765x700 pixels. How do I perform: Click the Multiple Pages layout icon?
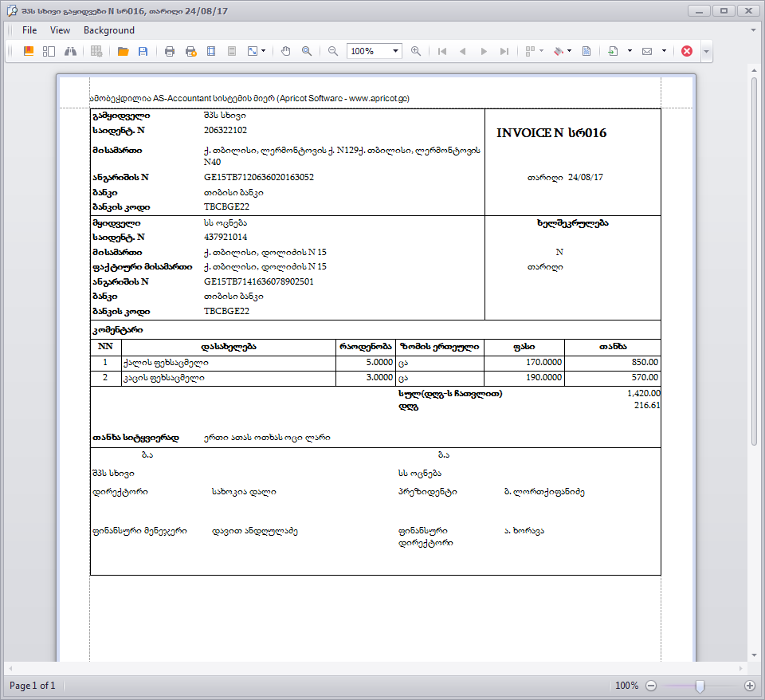coord(530,51)
